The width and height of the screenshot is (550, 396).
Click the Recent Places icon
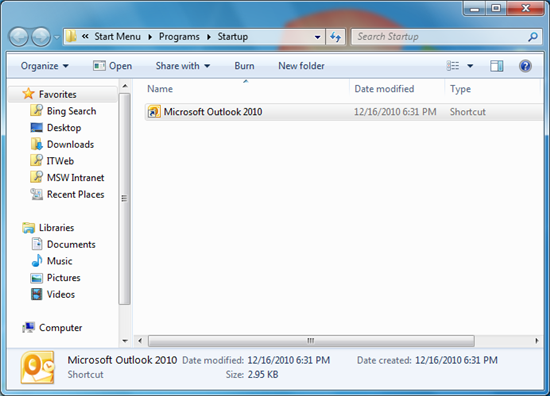click(36, 194)
